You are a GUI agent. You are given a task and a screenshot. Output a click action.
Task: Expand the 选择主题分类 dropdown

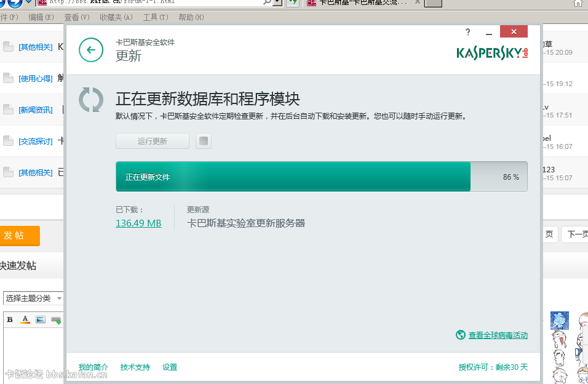pyautogui.click(x=33, y=298)
